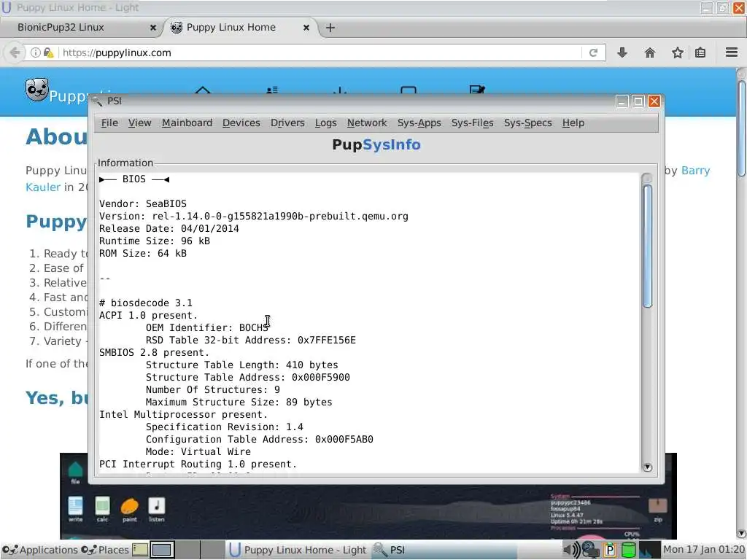Viewport: 747px width, 560px height.
Task: Switch to PSI taskbar window button
Action: (443, 550)
